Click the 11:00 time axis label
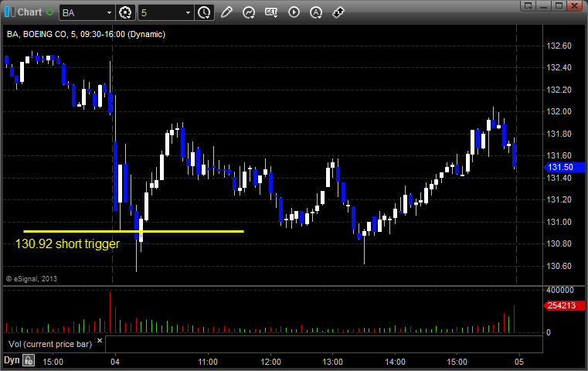Screen dimensions: 588x371 (x=208, y=362)
